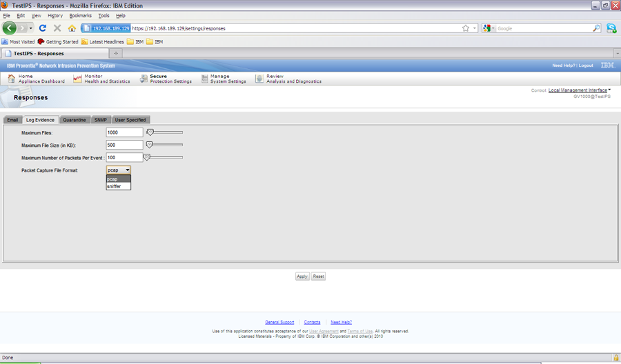The height and width of the screenshot is (364, 621).
Task: Switch to the User Specified tab
Action: coord(130,119)
